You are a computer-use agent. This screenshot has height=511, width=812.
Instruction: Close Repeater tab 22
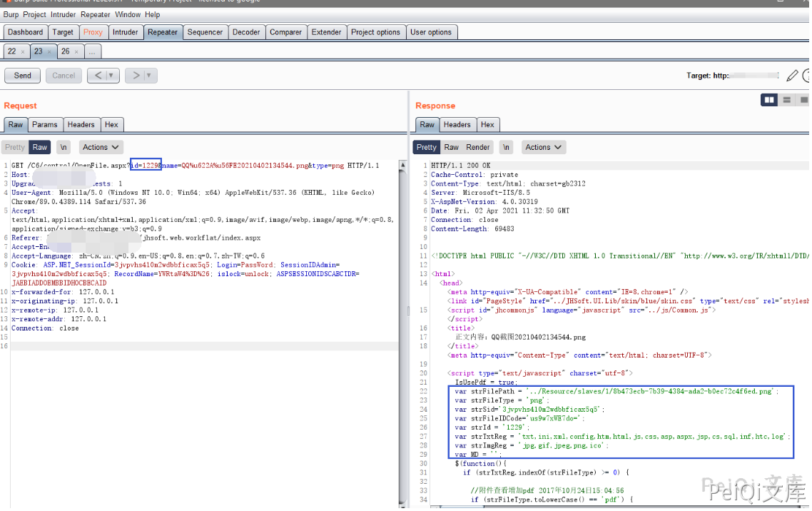coord(23,52)
